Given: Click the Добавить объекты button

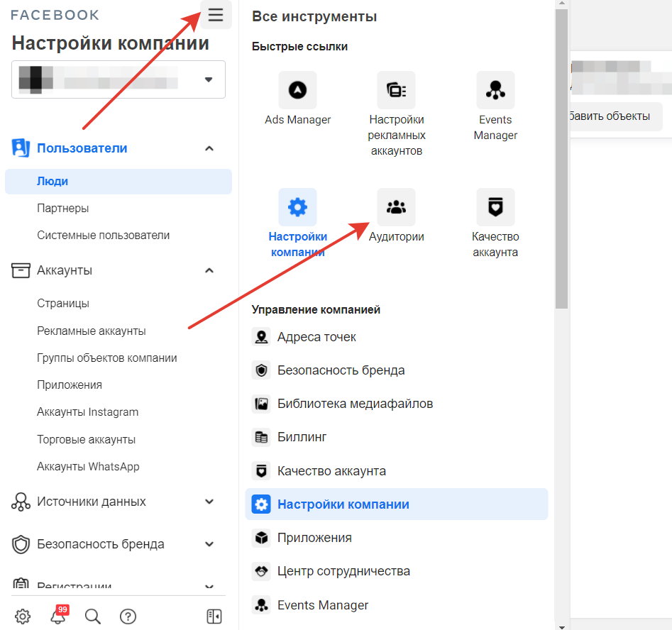Looking at the screenshot, I should [x=615, y=116].
